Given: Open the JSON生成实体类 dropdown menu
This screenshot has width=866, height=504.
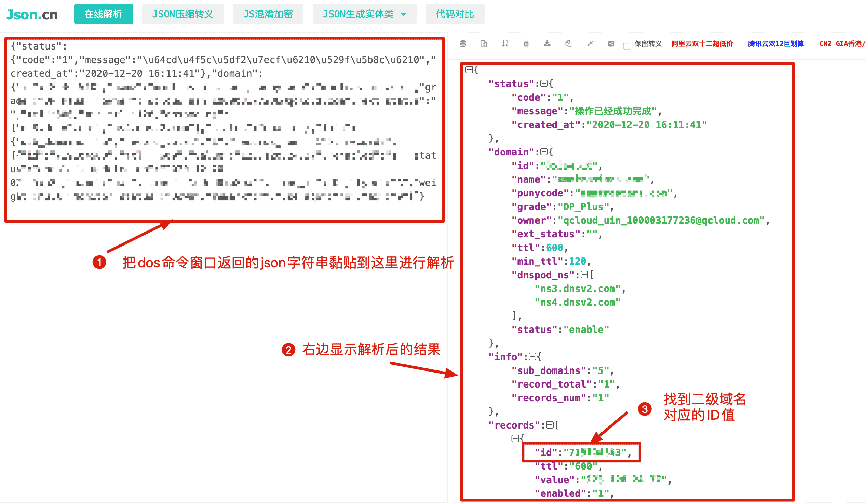Looking at the screenshot, I should pos(364,14).
